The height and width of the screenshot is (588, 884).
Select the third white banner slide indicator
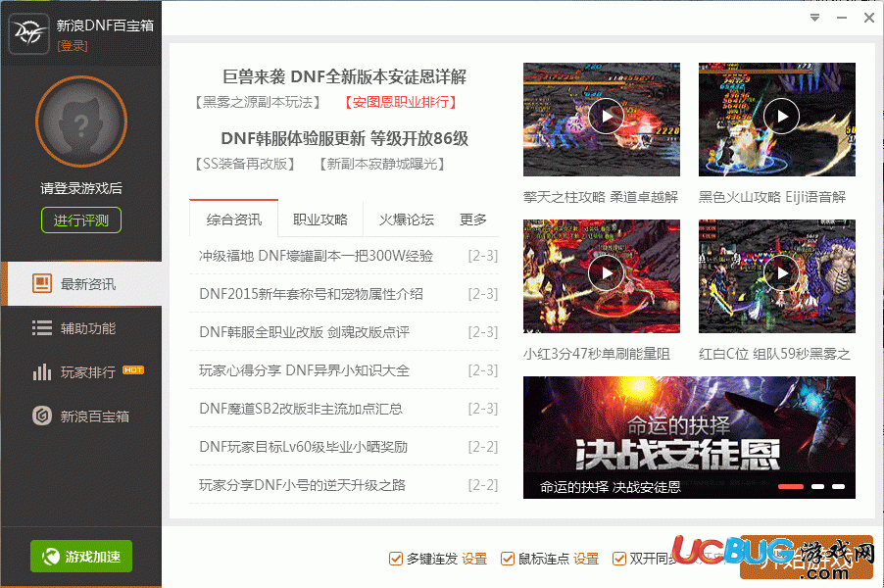[838, 486]
